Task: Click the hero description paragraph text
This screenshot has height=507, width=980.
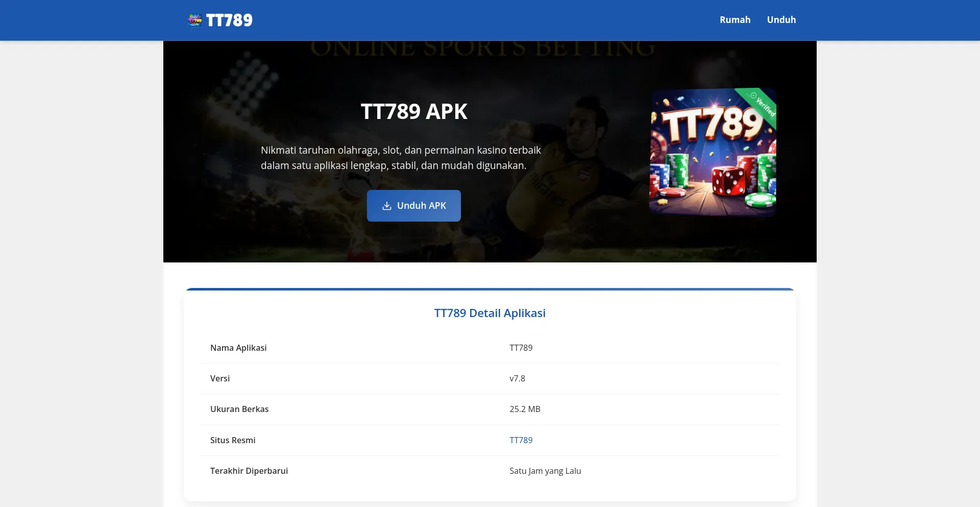Action: pyautogui.click(x=401, y=158)
